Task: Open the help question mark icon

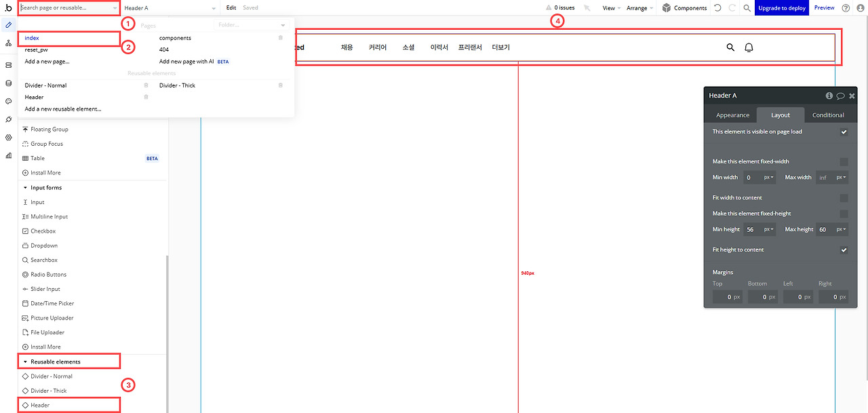Action: tap(846, 8)
